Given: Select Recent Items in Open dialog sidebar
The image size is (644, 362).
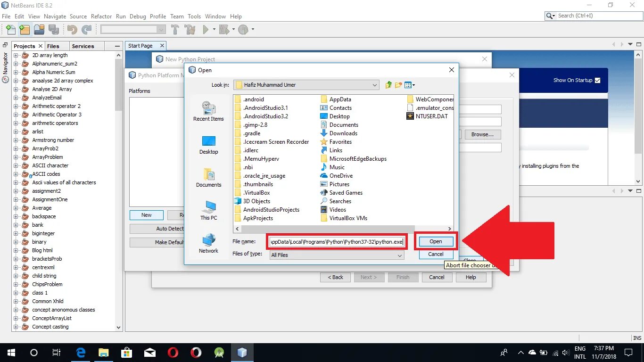Looking at the screenshot, I should click(208, 111).
